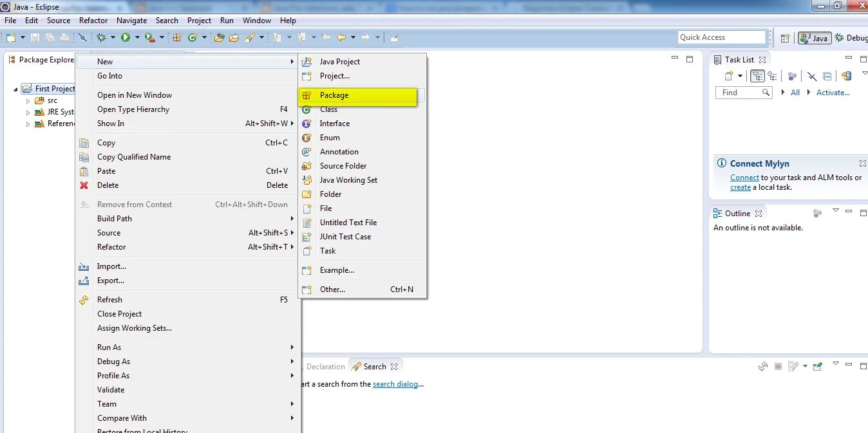
Task: Open Task List view menu triangle
Action: tap(865, 73)
